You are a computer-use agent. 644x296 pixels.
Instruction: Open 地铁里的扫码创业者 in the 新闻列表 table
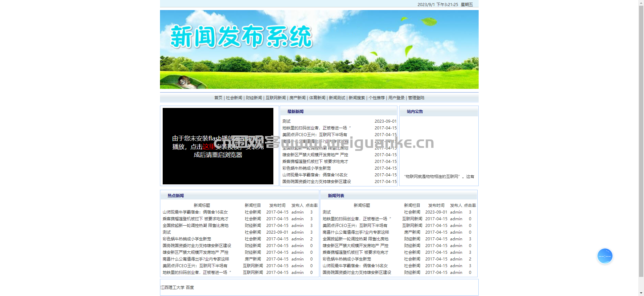pyautogui.click(x=357, y=219)
